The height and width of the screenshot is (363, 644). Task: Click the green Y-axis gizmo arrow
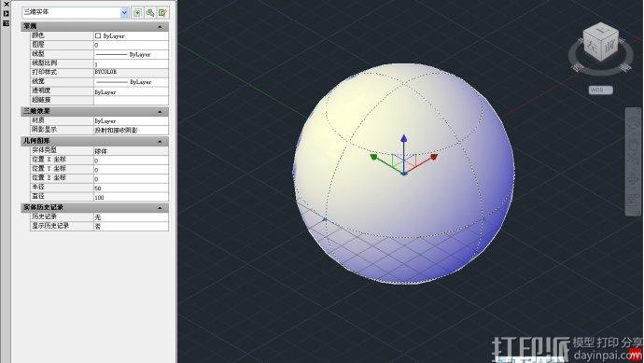coord(373,157)
